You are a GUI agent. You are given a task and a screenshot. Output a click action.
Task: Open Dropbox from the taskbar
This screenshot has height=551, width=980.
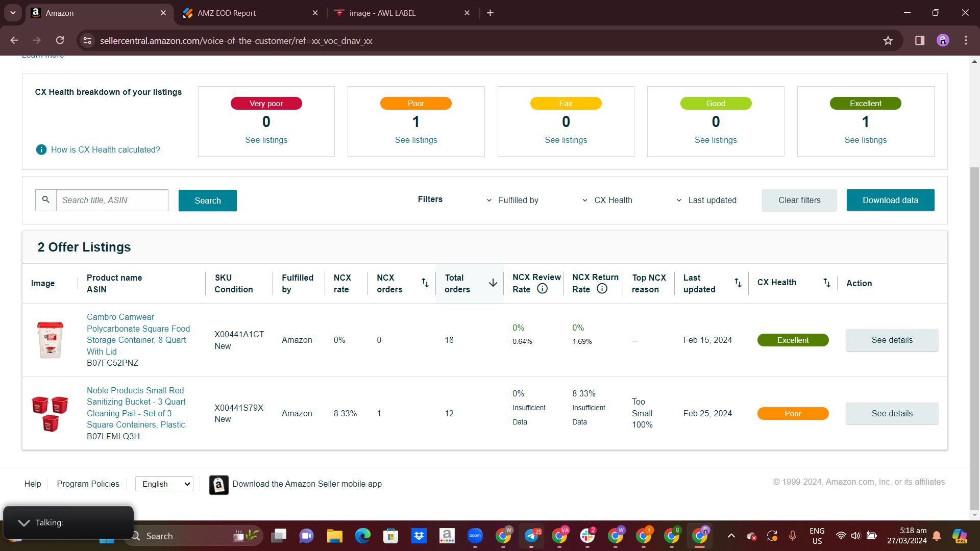(419, 536)
